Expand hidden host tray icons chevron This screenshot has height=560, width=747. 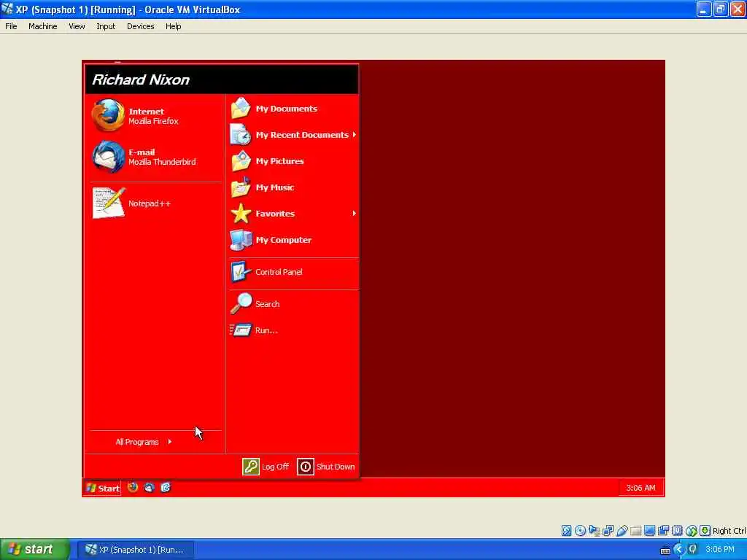(x=679, y=550)
